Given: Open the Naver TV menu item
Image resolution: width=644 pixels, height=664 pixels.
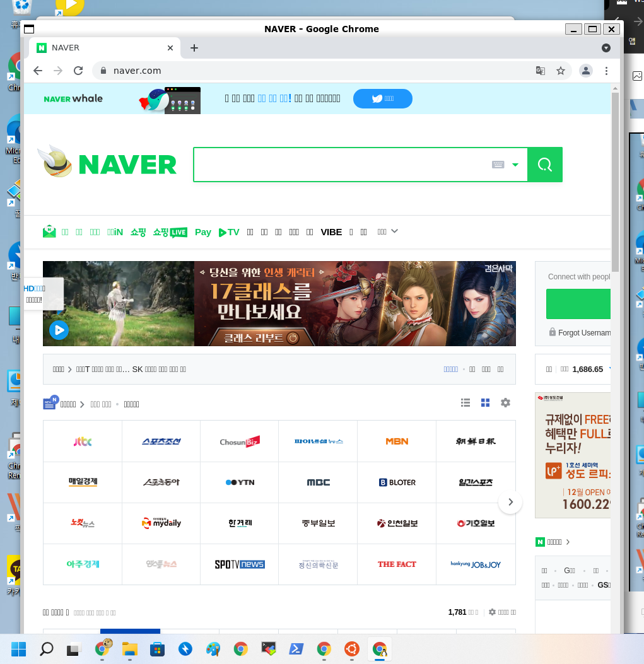Looking at the screenshot, I should [229, 232].
